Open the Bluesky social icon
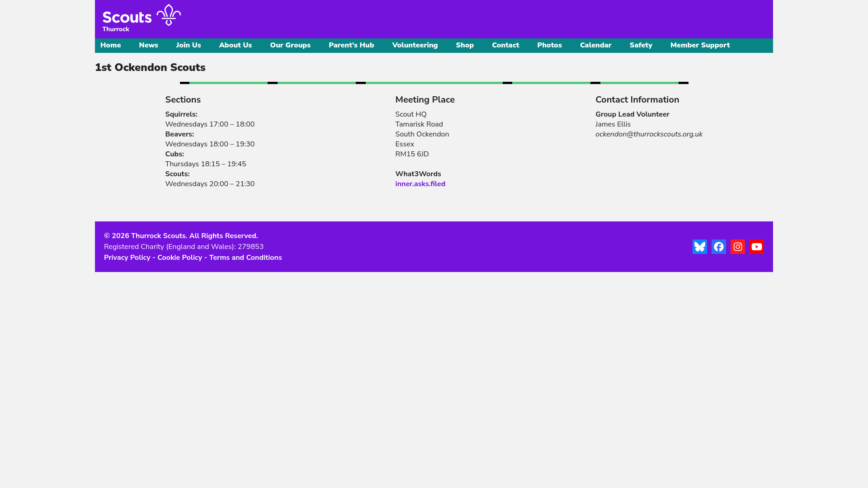868x488 pixels. [699, 247]
